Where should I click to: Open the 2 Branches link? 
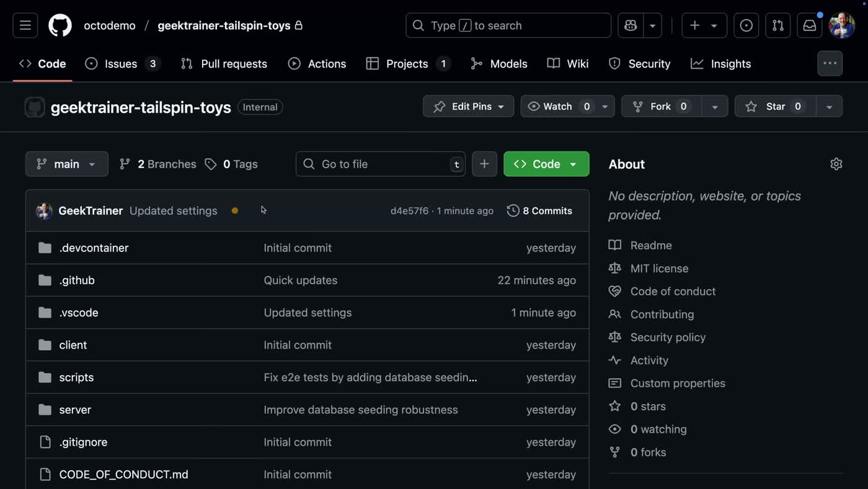coord(158,164)
